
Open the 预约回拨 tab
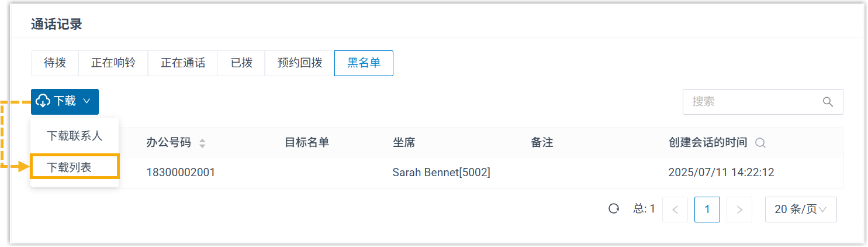[300, 63]
